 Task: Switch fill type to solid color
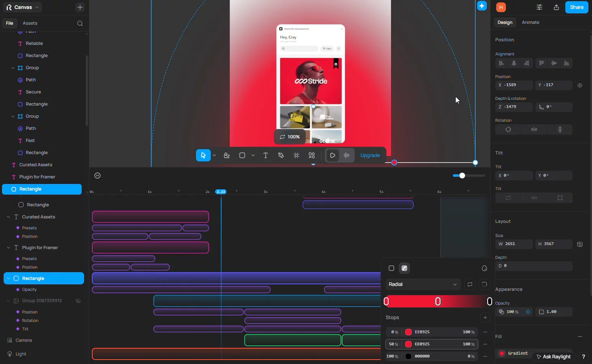pyautogui.click(x=391, y=268)
